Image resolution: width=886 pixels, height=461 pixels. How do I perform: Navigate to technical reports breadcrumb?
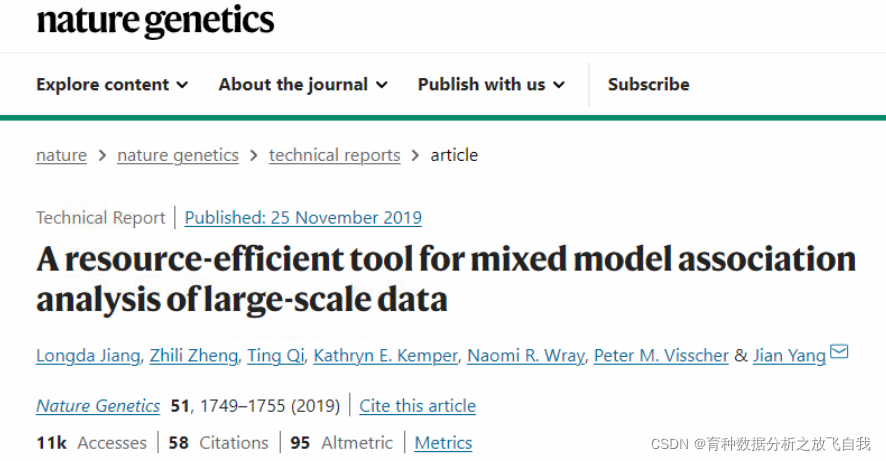click(334, 155)
